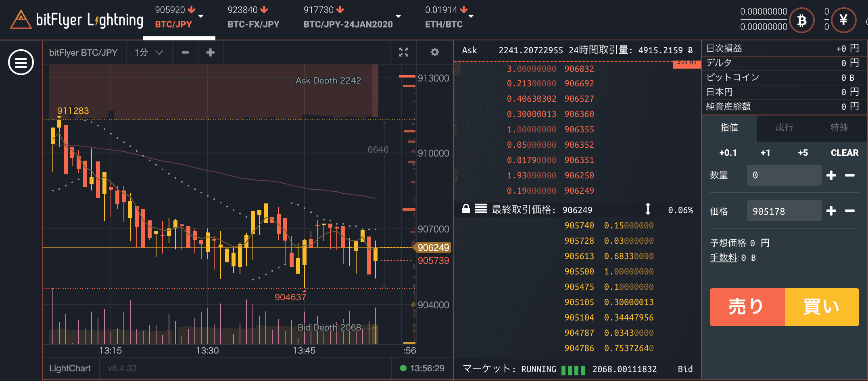868x381 pixels.
Task: Decrease price with minus button
Action: 850,211
